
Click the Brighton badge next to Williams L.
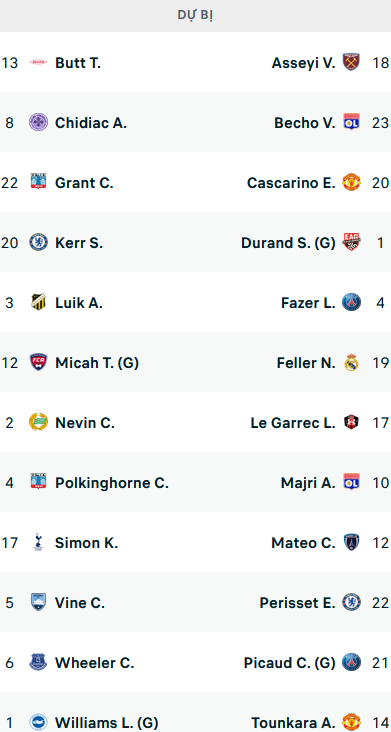pyautogui.click(x=38, y=722)
